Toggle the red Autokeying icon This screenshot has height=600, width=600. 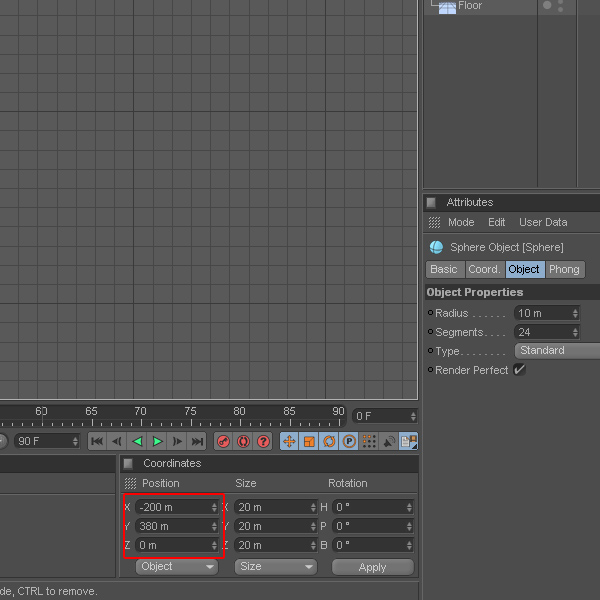click(243, 441)
